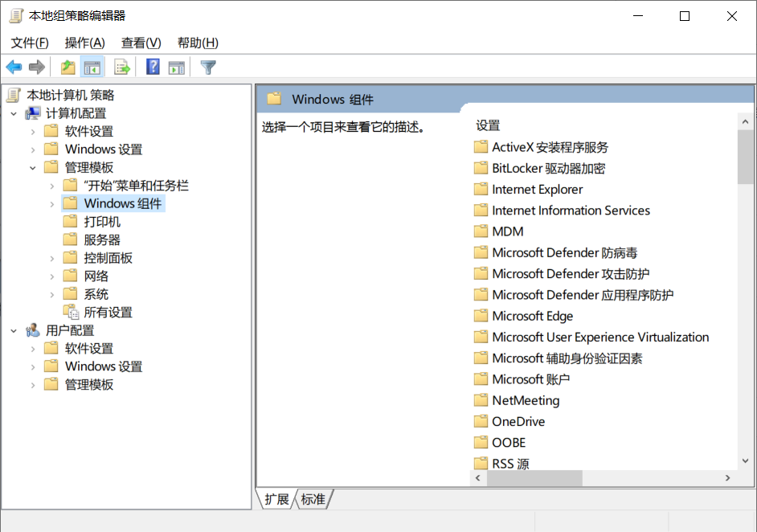Click the scroll down arrow in list
This screenshot has height=532, width=757.
pos(745,461)
